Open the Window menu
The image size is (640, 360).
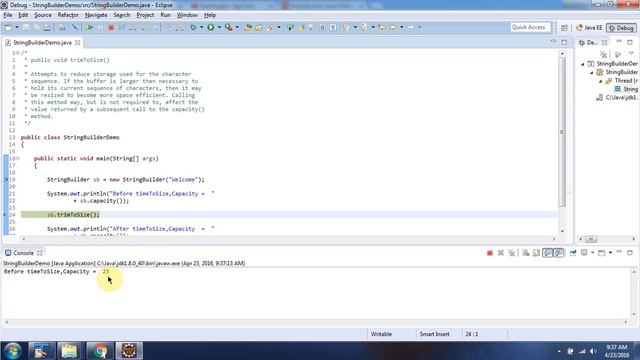187,15
